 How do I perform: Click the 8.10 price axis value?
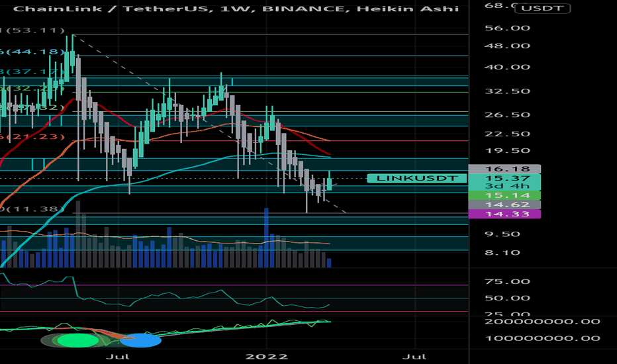point(502,253)
